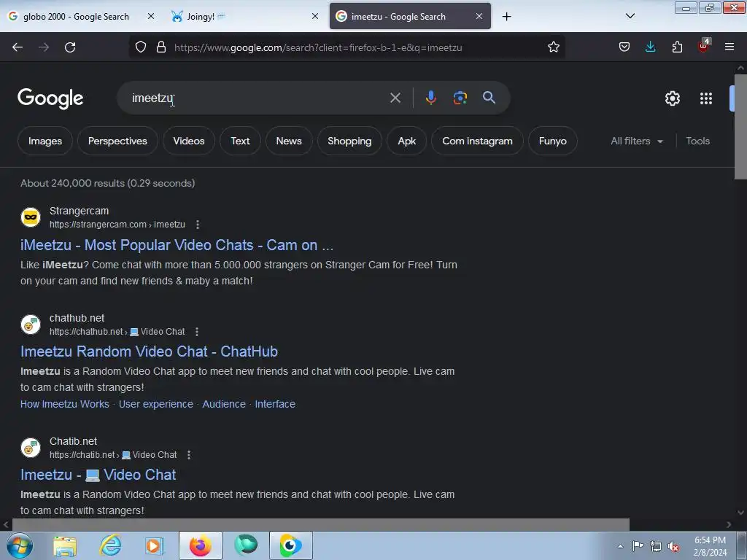Image resolution: width=747 pixels, height=560 pixels.
Task: Open the uBlock Origin extension icon
Action: [x=704, y=46]
